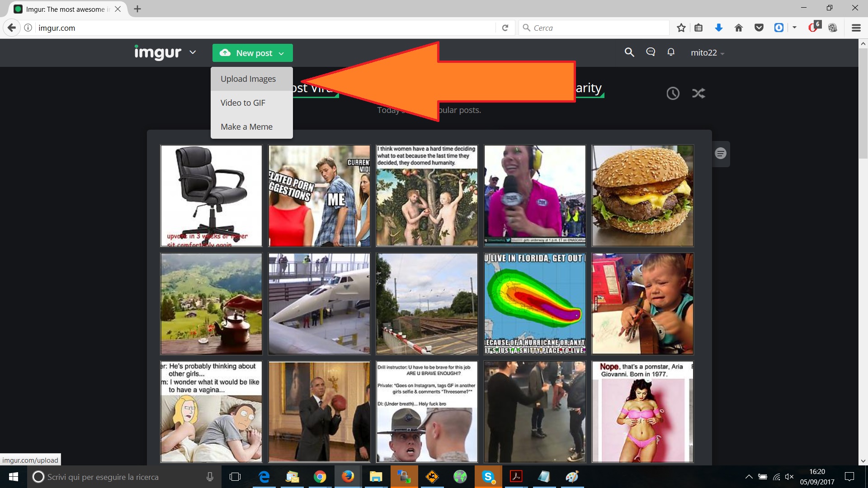
Task: Show hidden system tray icons chevron
Action: [x=749, y=477]
